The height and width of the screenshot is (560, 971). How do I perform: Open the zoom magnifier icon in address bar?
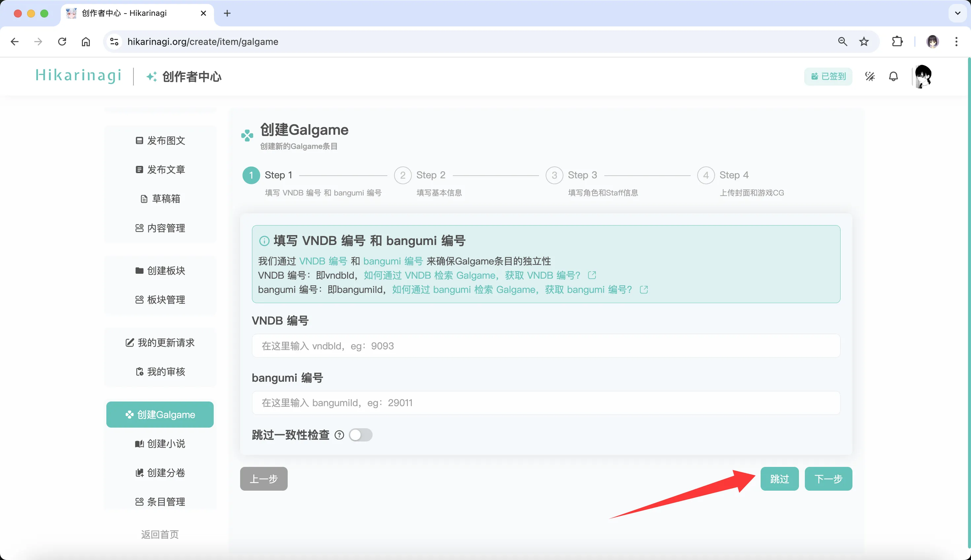tap(843, 42)
